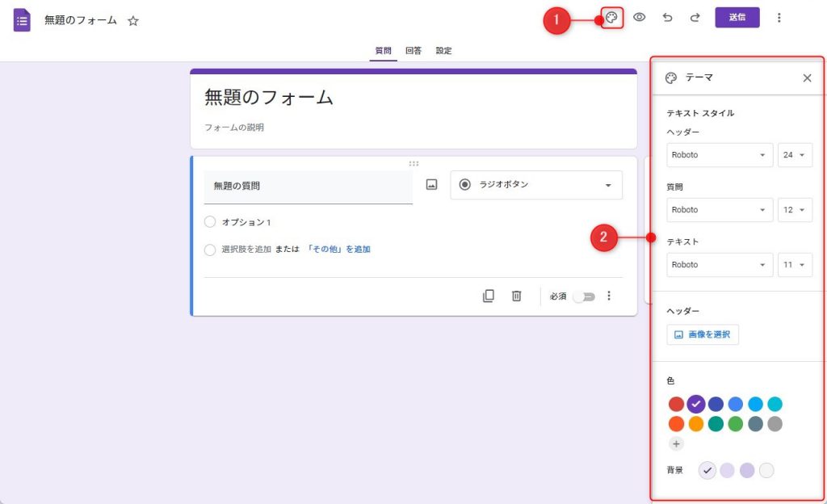Open the question's more options menu
The width and height of the screenshot is (827, 504).
[609, 296]
